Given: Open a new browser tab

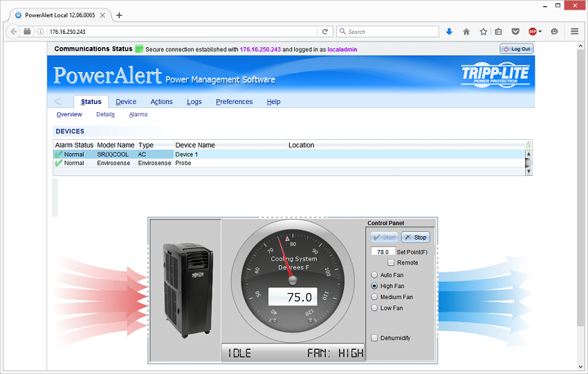Looking at the screenshot, I should (119, 15).
